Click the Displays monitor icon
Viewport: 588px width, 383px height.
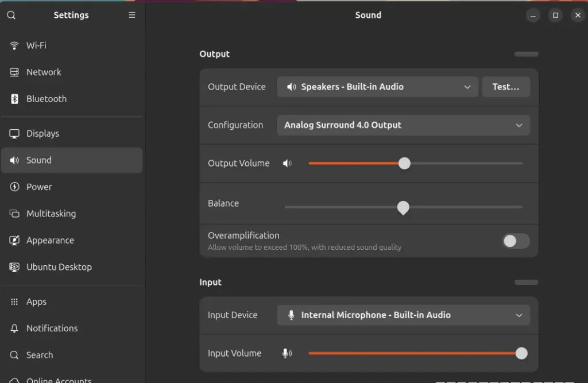tap(14, 134)
